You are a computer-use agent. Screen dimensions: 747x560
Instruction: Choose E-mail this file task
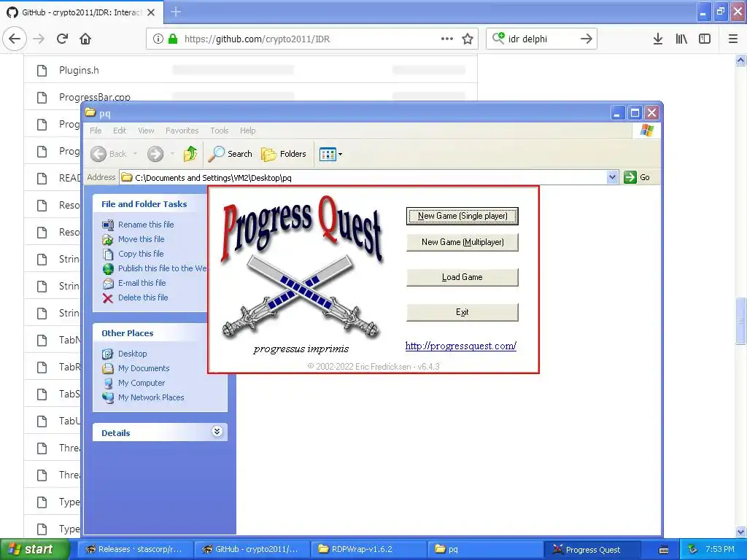142,283
